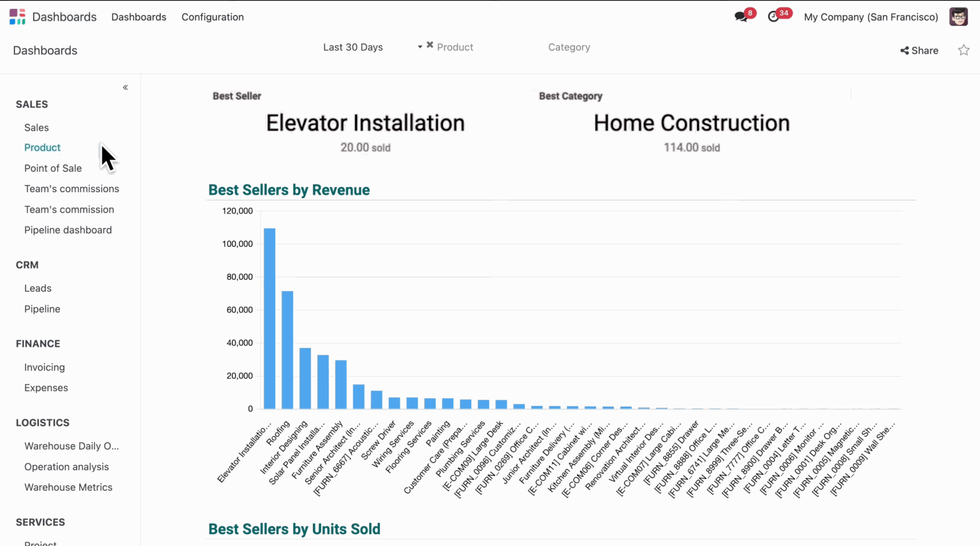Click the user avatar picture
This screenshot has width=980, height=546.
coord(958,17)
